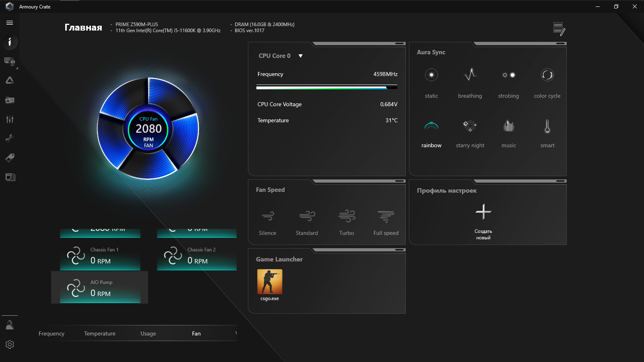The image size is (644, 362).
Task: Click the Главная page heading
Action: (83, 27)
